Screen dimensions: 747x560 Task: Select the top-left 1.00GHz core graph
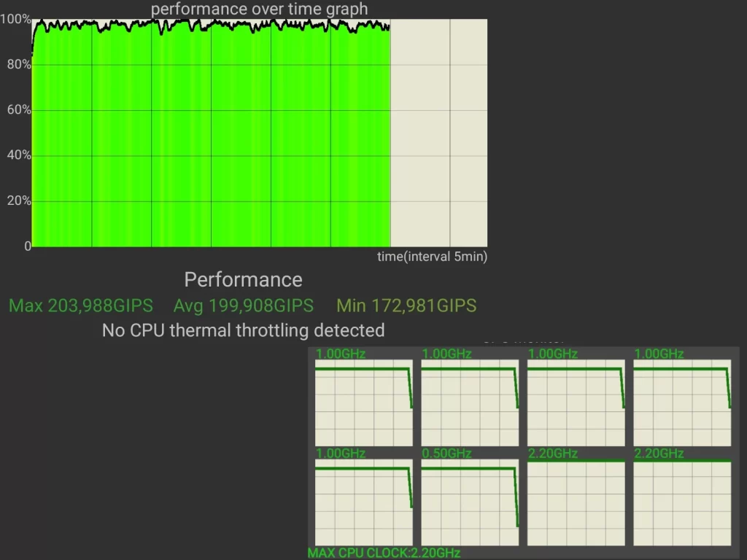tap(363, 402)
